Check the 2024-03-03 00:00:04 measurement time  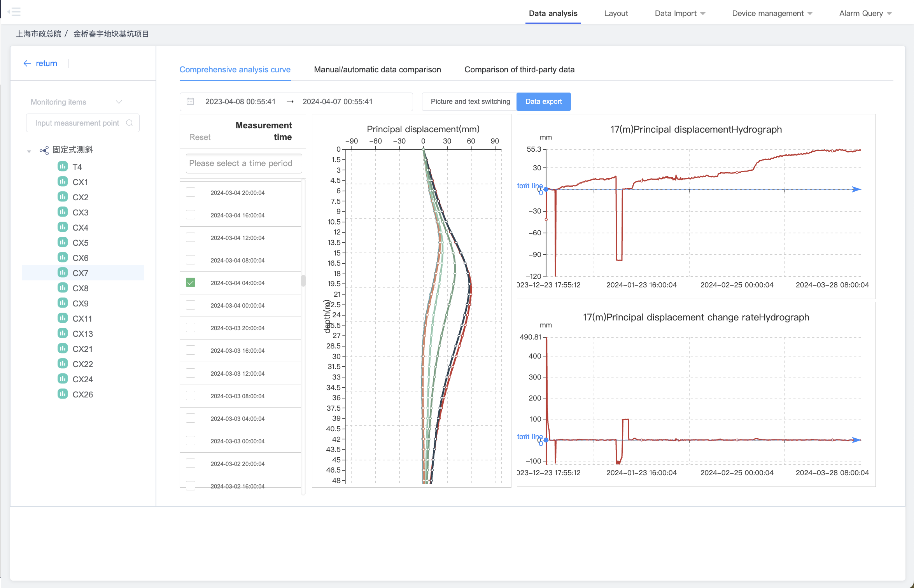tap(191, 441)
